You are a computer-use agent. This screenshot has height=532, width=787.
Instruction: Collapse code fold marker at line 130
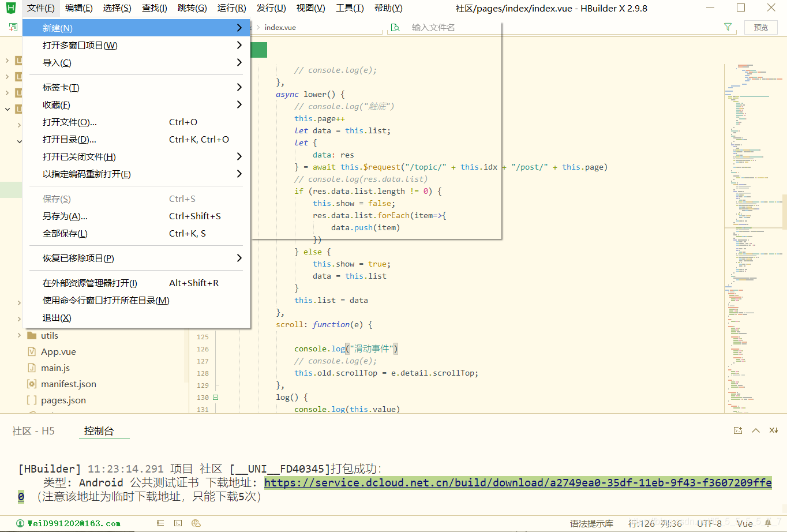[x=215, y=397]
